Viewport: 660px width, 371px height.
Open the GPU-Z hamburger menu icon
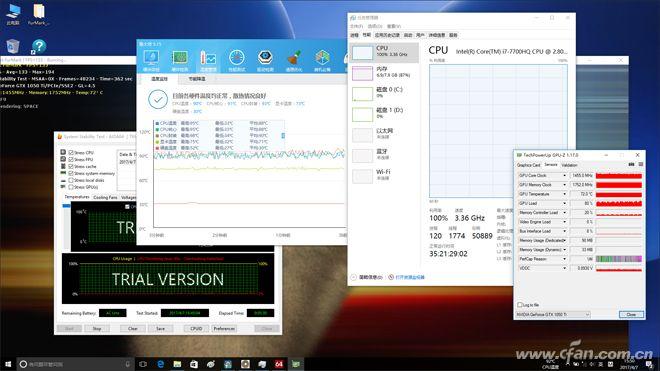point(641,165)
